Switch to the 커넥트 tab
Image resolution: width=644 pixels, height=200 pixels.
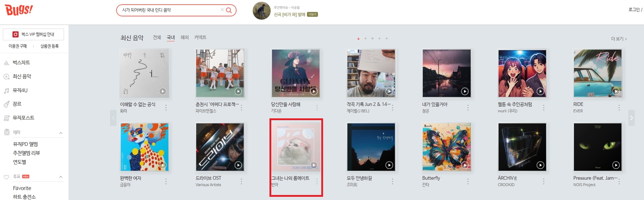pyautogui.click(x=200, y=37)
